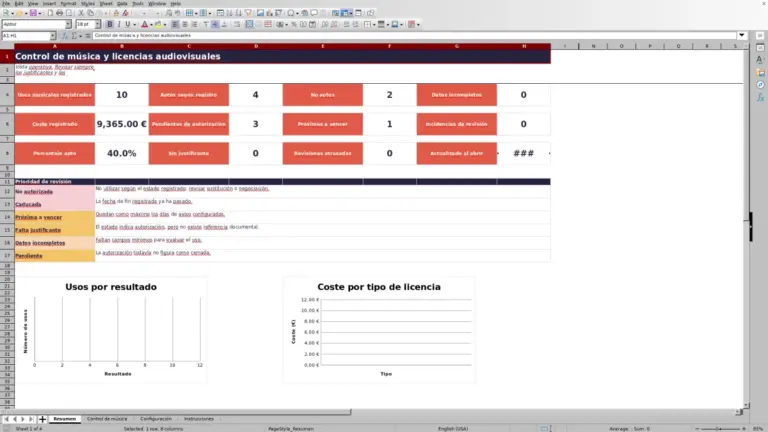The width and height of the screenshot is (768, 432).
Task: Click the Format as Percent icon
Action: point(294,24)
